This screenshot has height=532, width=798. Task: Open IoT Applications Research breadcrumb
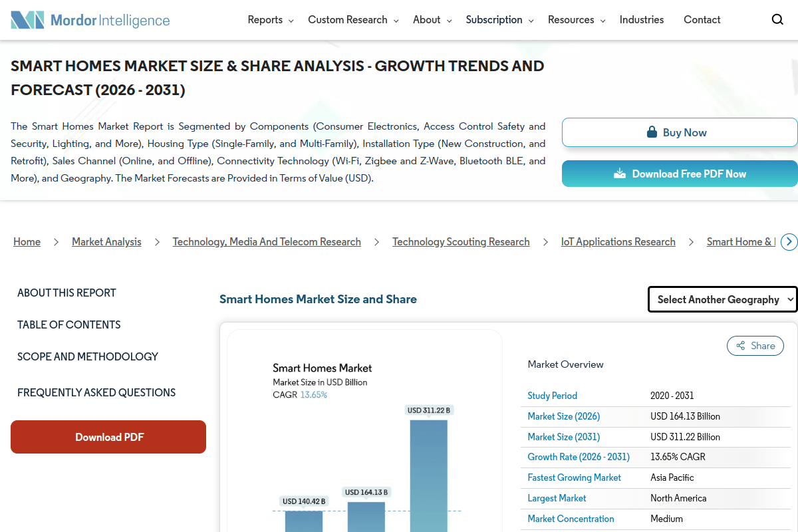coord(618,242)
